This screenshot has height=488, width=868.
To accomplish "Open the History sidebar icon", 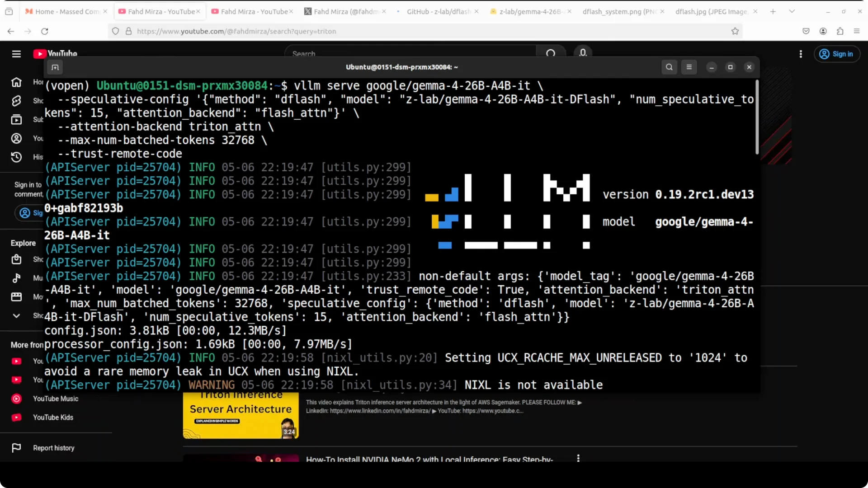I will tap(16, 157).
